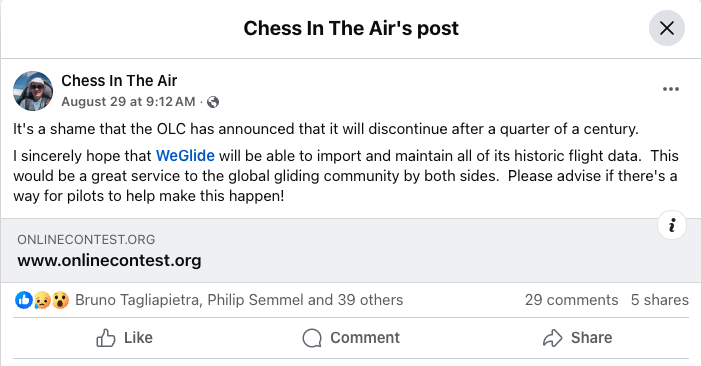Click the link info 'i' icon

click(x=671, y=225)
